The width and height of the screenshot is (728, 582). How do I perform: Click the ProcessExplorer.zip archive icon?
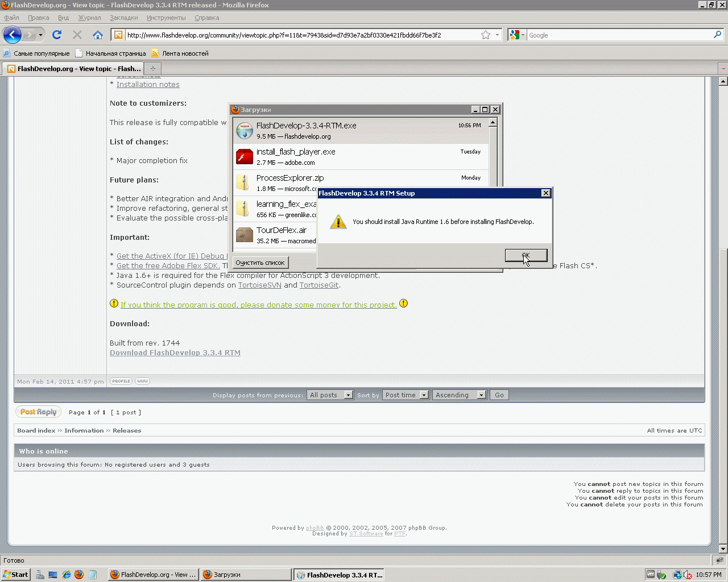coord(243,182)
